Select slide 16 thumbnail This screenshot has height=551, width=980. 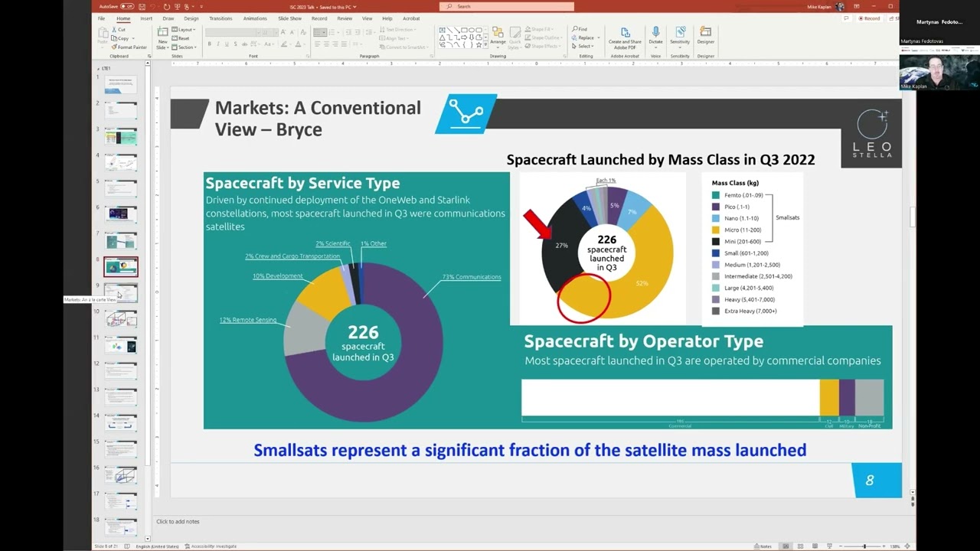[121, 475]
